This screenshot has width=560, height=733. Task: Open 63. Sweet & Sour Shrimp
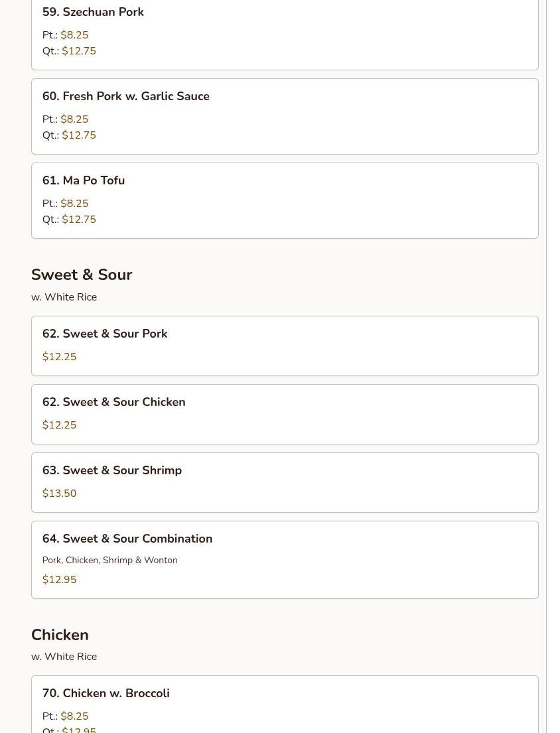[112, 470]
